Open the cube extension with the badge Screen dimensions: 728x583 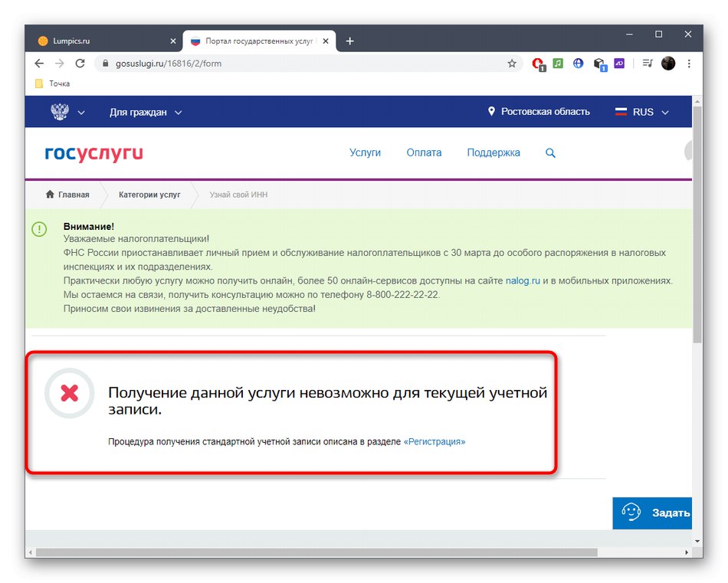600,64
